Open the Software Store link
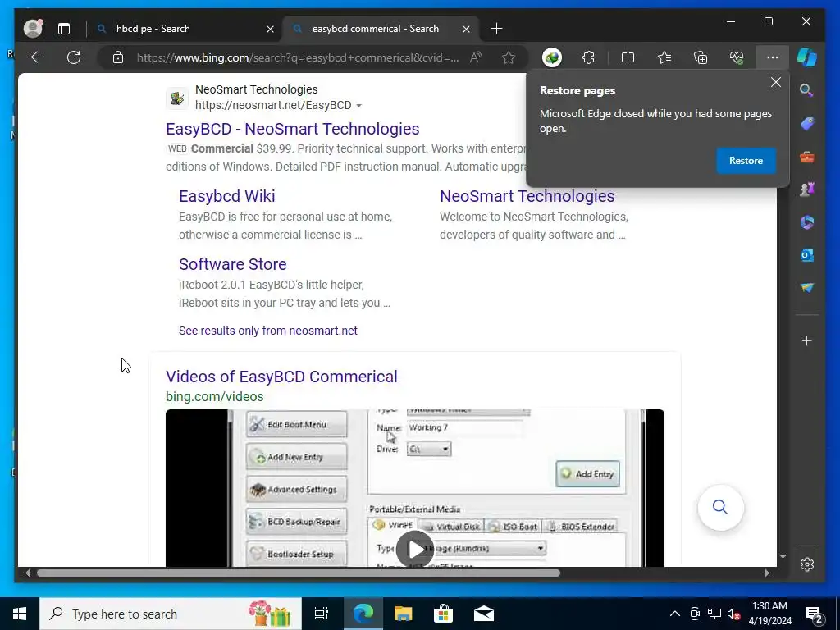The image size is (840, 630). [x=232, y=264]
